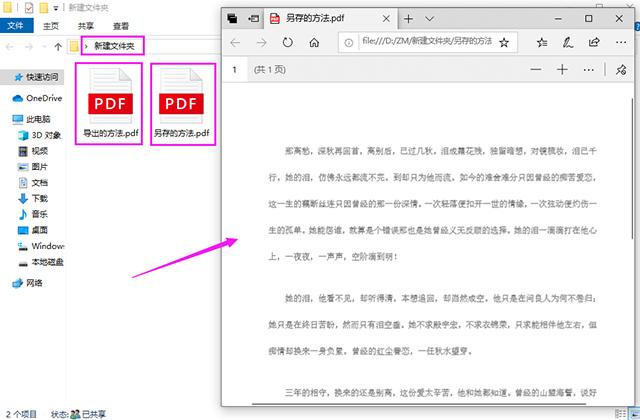Image resolution: width=640 pixels, height=420 pixels.
Task: Click the set these tabs aside icon
Action: click(x=253, y=18)
